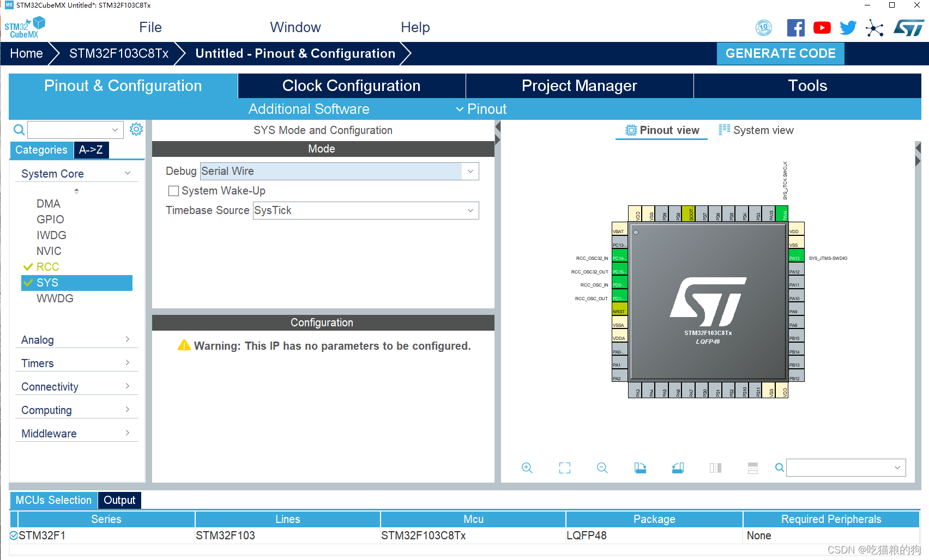Switch to the Clock Configuration tab
Viewport: 929px width, 560px height.
pyautogui.click(x=352, y=86)
